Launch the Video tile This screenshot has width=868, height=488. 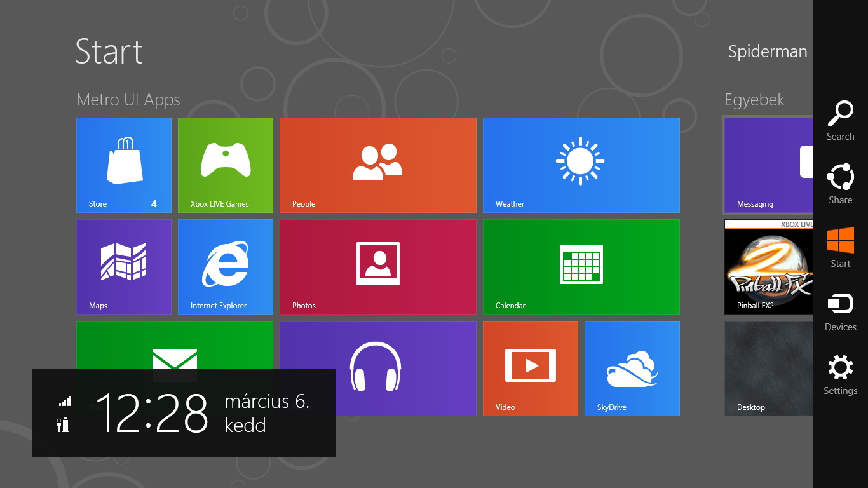pos(531,369)
